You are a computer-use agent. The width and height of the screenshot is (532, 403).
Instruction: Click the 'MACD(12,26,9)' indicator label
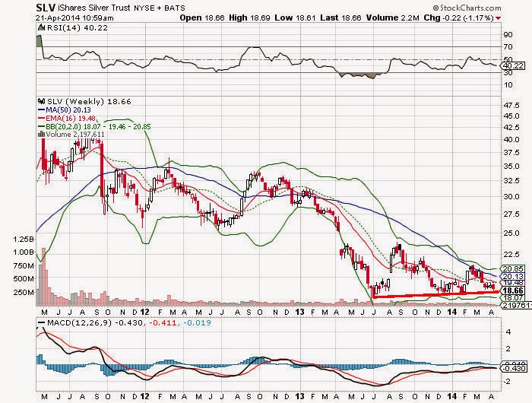79,322
